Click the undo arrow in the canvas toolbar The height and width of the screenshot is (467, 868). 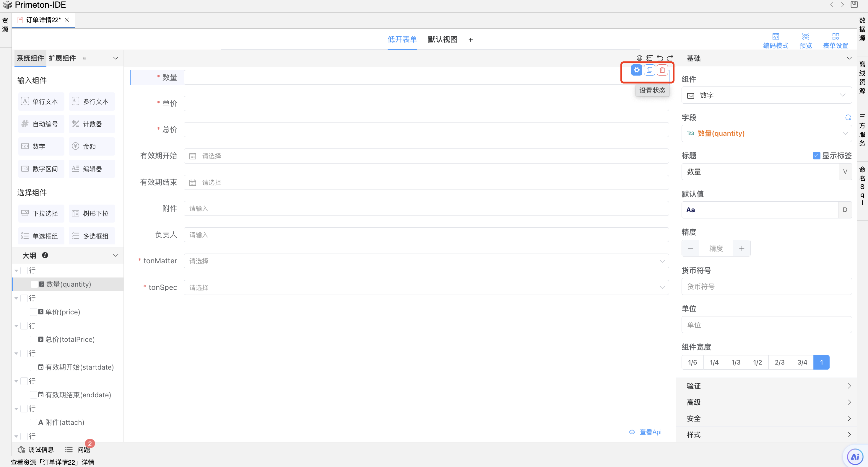tap(660, 58)
